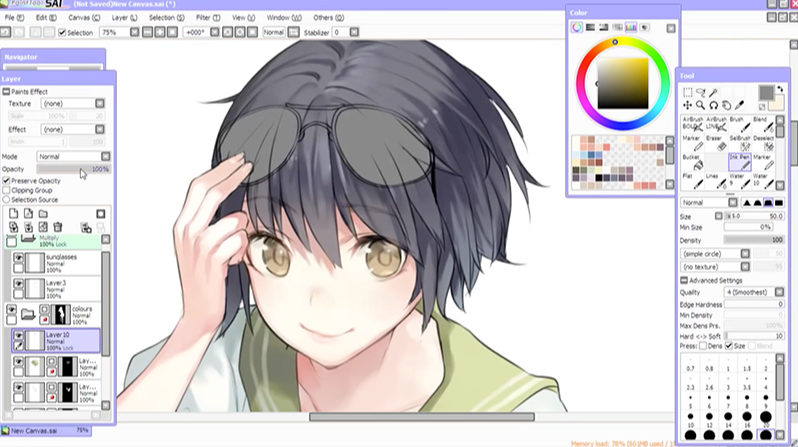
Task: Open the Layer menu
Action: coord(124,17)
